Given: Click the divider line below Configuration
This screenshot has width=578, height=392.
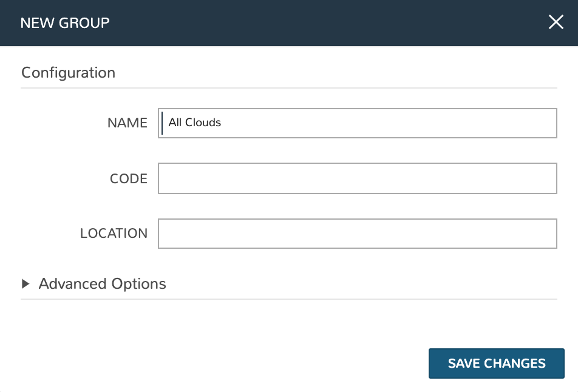Looking at the screenshot, I should point(289,88).
